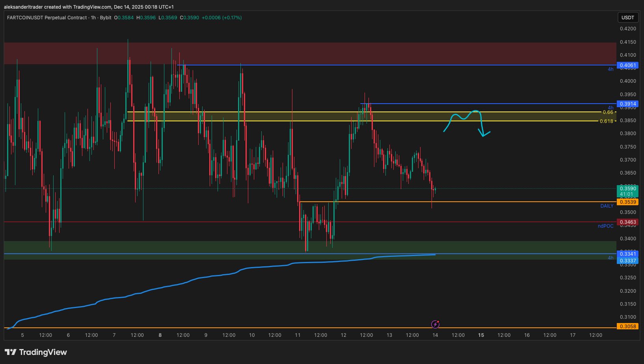Click the blue 0.4061 price tag

627,65
